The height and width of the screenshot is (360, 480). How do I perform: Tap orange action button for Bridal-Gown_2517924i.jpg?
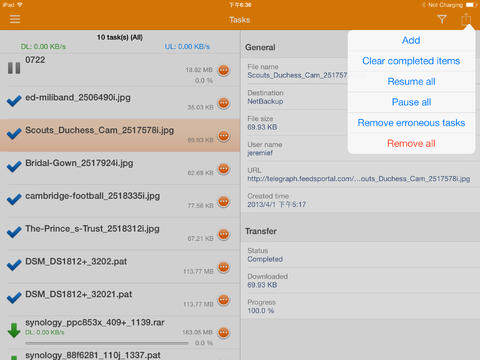tap(224, 169)
